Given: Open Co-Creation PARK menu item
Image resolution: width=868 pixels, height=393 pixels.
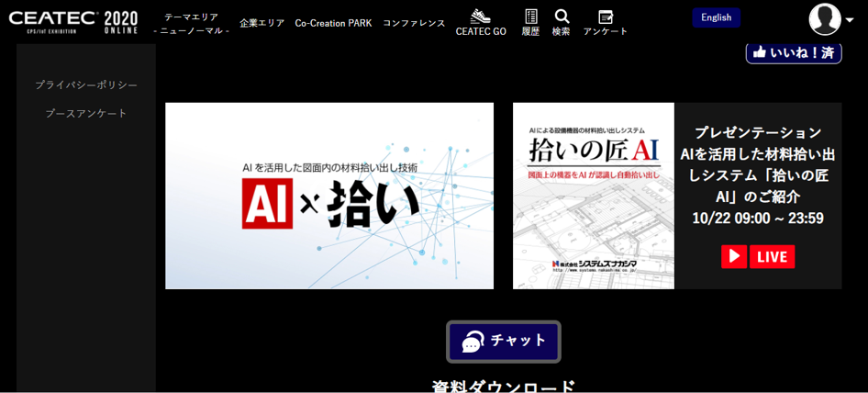Looking at the screenshot, I should (x=333, y=23).
